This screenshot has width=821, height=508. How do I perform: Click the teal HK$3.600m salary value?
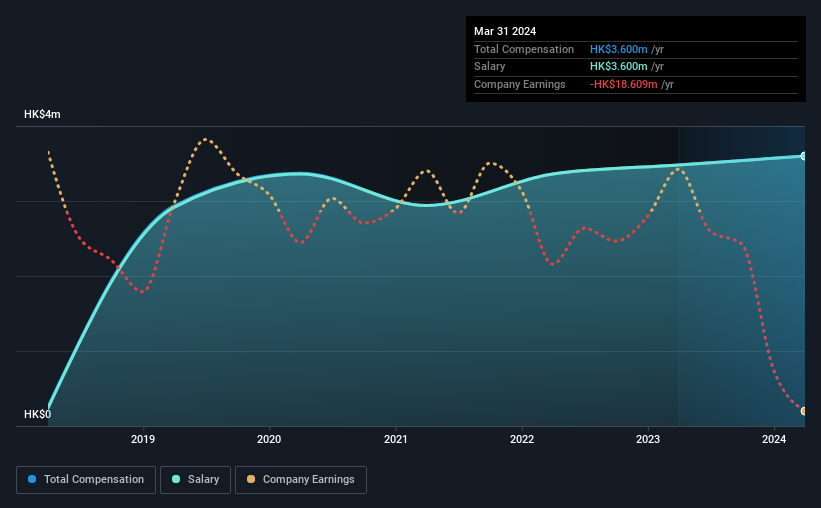(618, 67)
